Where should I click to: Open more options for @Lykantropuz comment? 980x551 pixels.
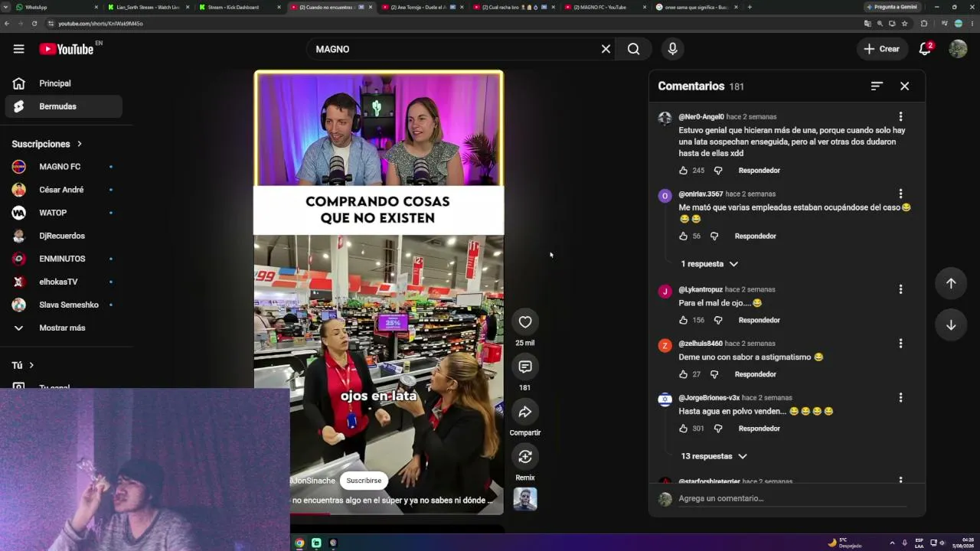pyautogui.click(x=900, y=289)
